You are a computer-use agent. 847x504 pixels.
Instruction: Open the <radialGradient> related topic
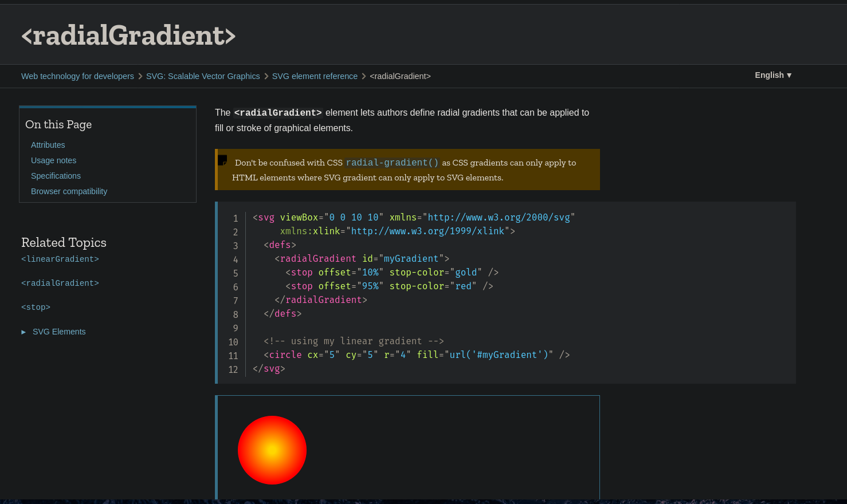[60, 283]
